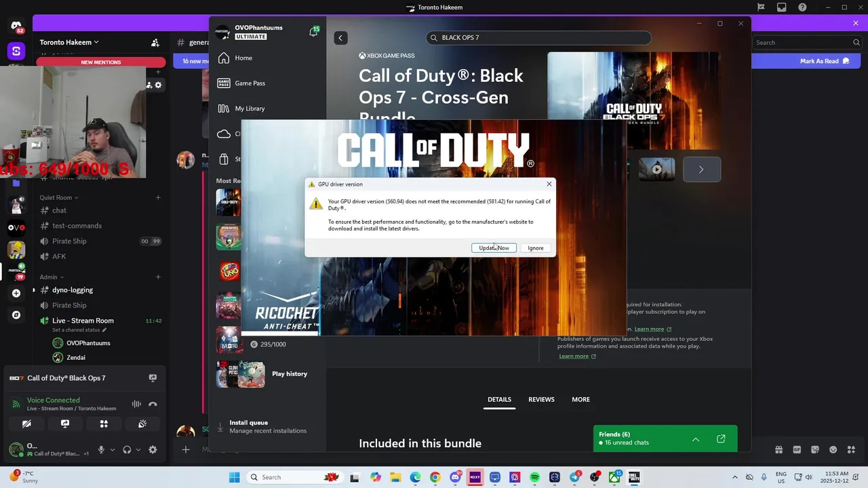Open the first Learn more link
The width and height of the screenshot is (868, 488).
click(653, 329)
